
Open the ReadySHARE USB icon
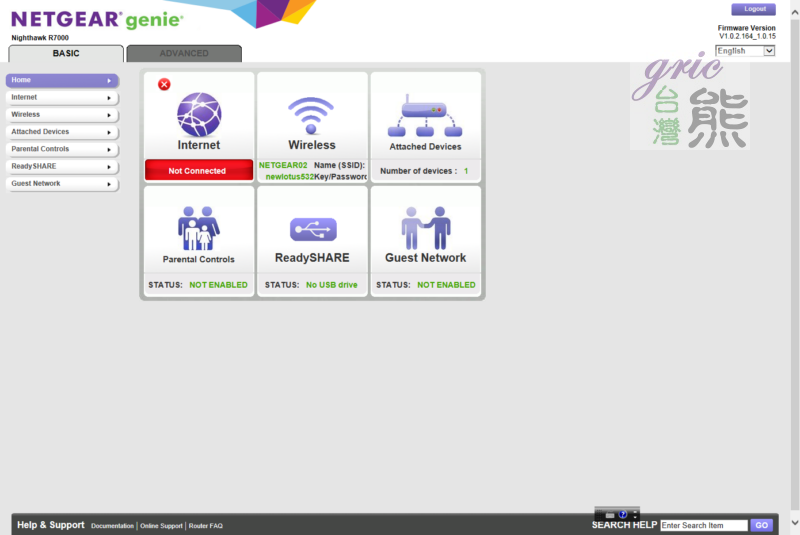(x=313, y=230)
